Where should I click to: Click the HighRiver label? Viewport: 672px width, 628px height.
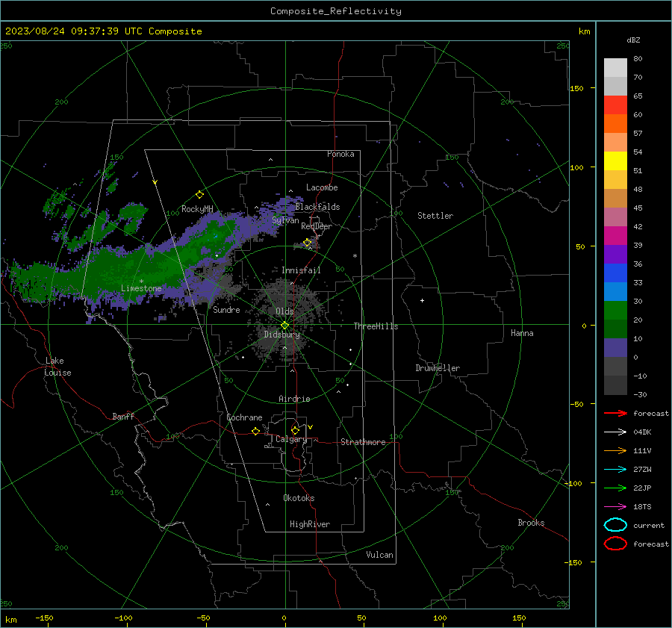tap(310, 524)
